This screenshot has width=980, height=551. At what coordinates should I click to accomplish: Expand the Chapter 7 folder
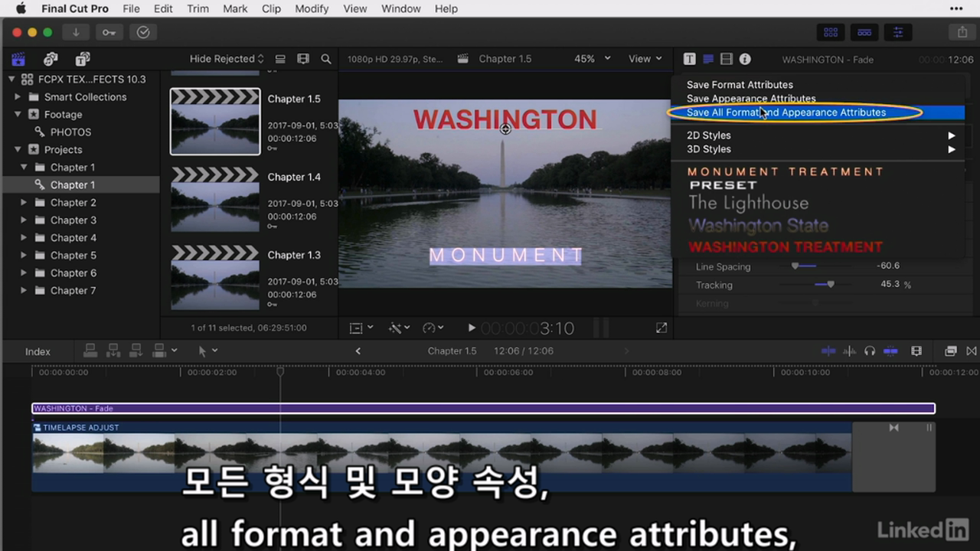click(24, 290)
